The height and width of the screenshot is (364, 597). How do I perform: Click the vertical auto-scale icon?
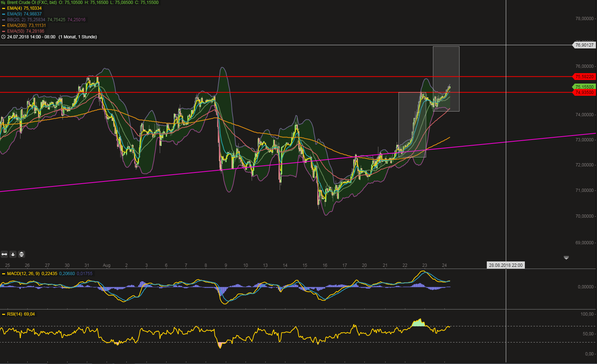pos(22,254)
